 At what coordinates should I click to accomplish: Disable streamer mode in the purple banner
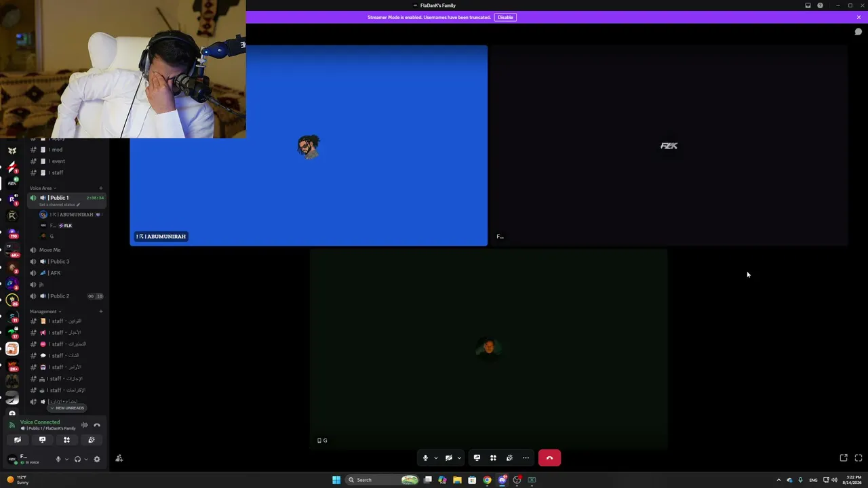point(505,17)
